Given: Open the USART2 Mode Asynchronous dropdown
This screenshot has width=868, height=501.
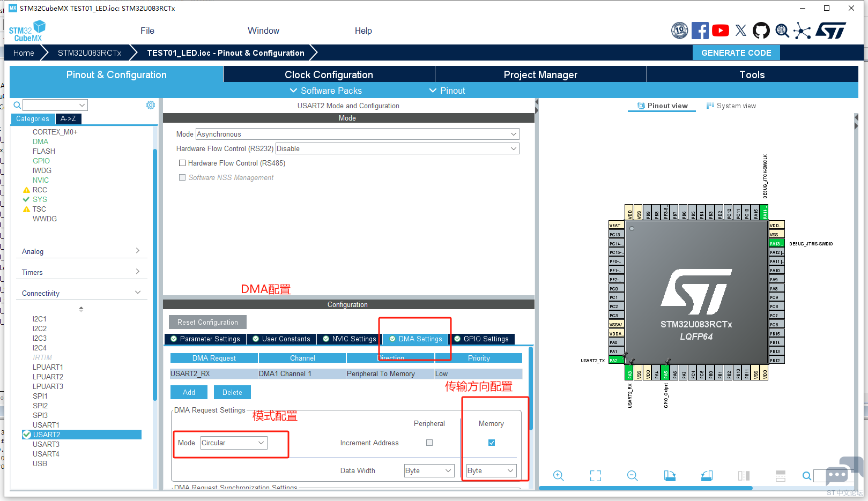Looking at the screenshot, I should (357, 134).
